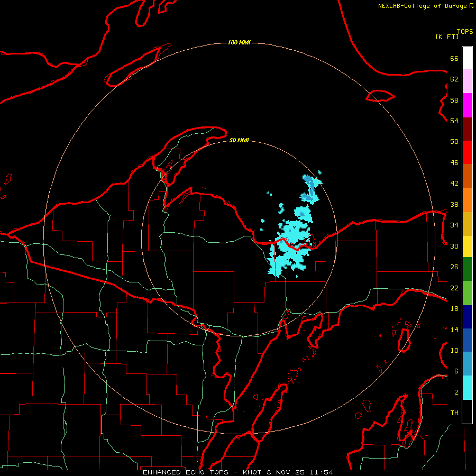Image resolution: width=476 pixels, height=476 pixels.
Task: Choose the gold legend swatch
Action: pos(467,224)
